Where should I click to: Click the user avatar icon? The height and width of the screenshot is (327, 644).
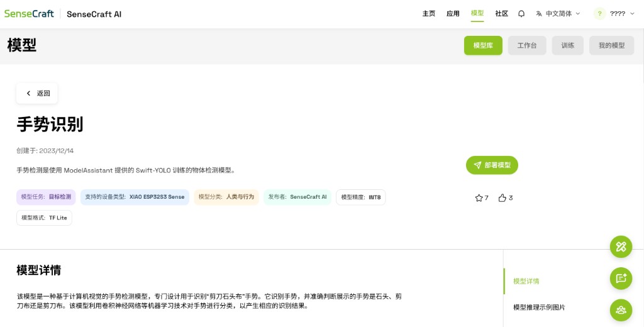click(599, 14)
